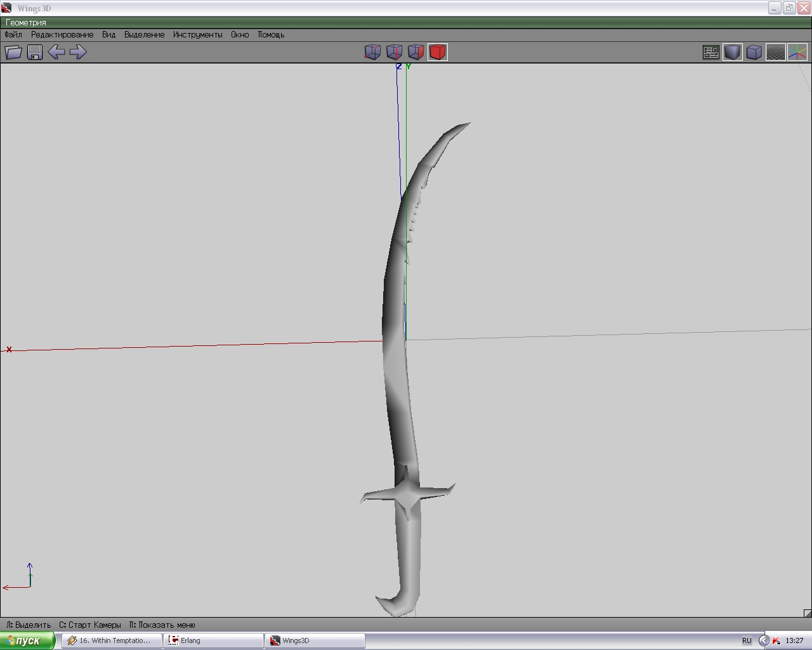Screen dimensions: 812x650
Task: Open the Файл menu
Action: pos(13,35)
